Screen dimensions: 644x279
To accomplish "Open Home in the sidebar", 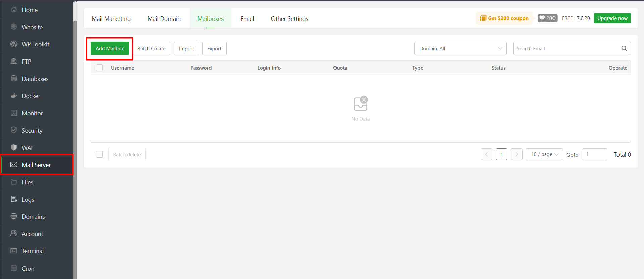I will click(37, 10).
